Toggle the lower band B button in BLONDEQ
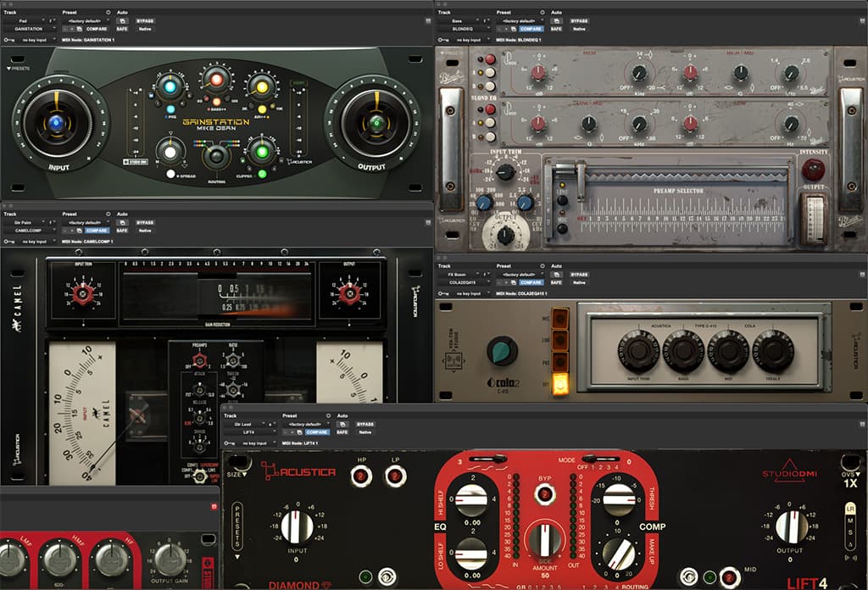 point(490,136)
